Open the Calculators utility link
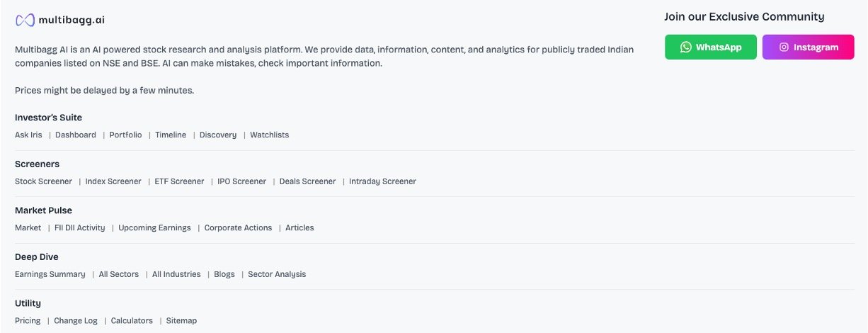The height and width of the screenshot is (333, 868). (132, 321)
